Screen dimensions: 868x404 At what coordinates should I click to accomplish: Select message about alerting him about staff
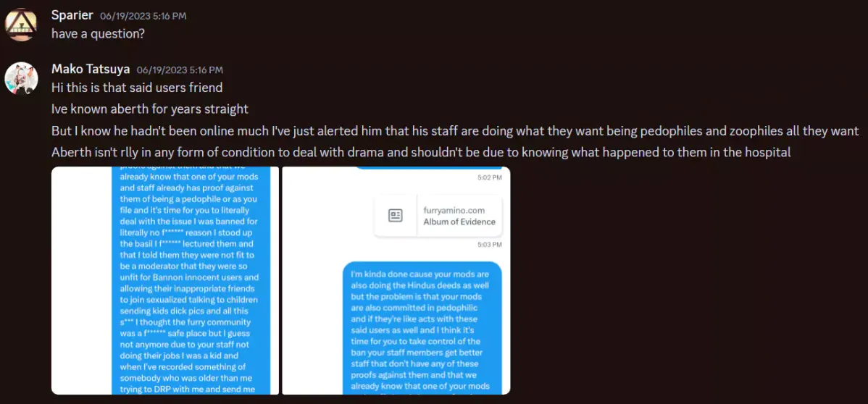pyautogui.click(x=455, y=131)
